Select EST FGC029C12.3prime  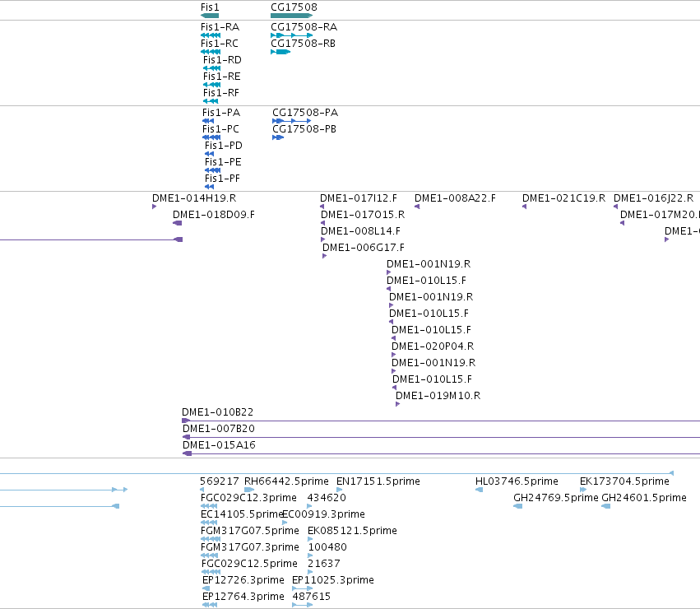pos(248,498)
